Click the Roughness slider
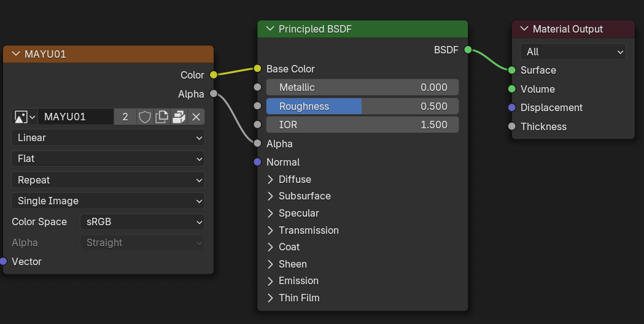The width and height of the screenshot is (644, 324). [362, 106]
